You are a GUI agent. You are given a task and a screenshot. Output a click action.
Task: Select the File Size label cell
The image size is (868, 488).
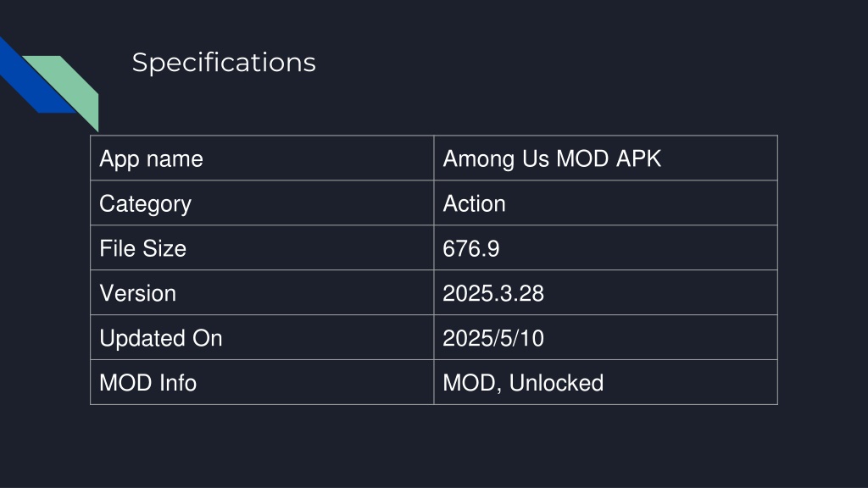click(262, 248)
